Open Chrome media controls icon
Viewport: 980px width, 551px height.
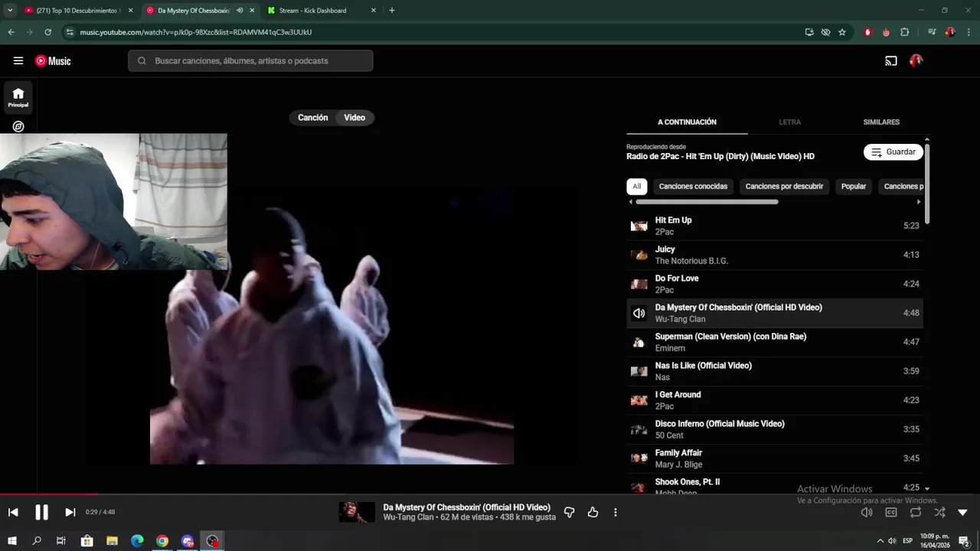[932, 32]
